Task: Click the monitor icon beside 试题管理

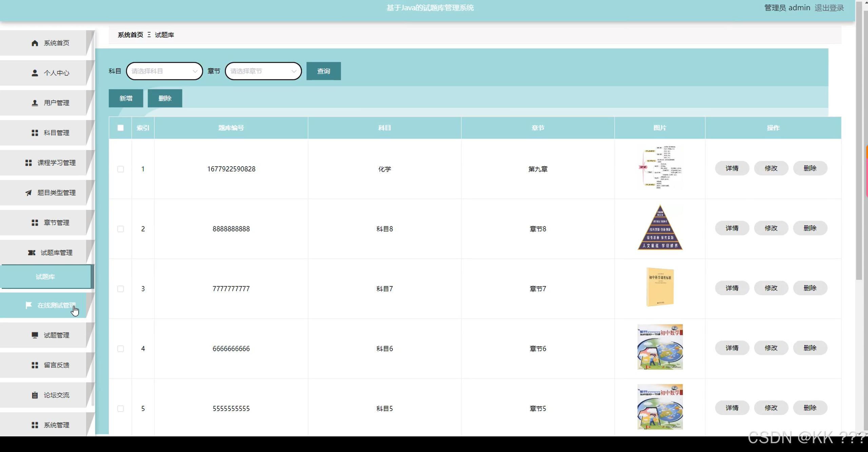Action: pos(35,335)
